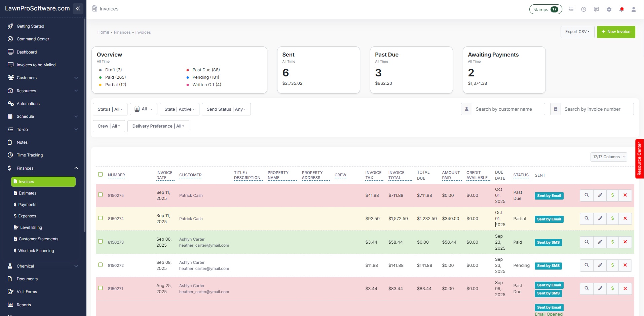
Task: Click the notification bell icon
Action: 621,9
